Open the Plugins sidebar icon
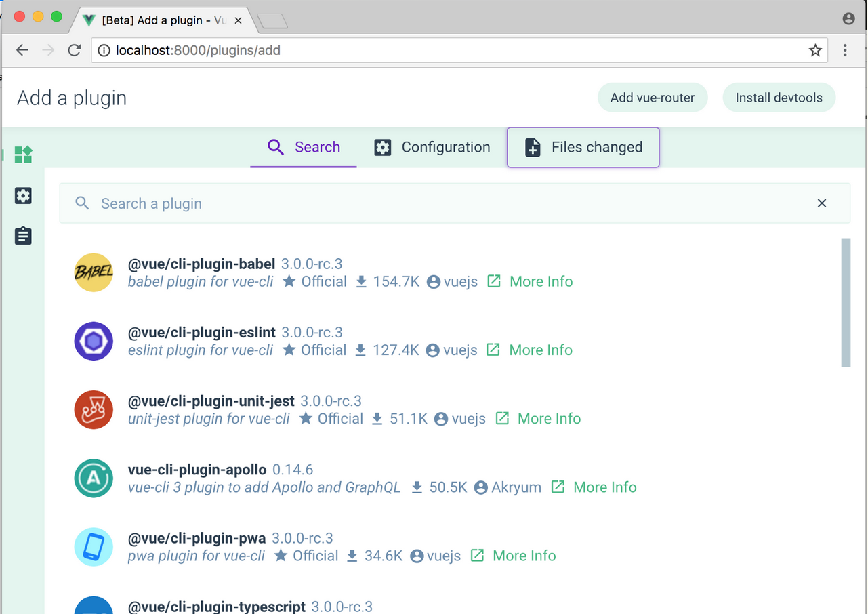The image size is (868, 614). 23,155
